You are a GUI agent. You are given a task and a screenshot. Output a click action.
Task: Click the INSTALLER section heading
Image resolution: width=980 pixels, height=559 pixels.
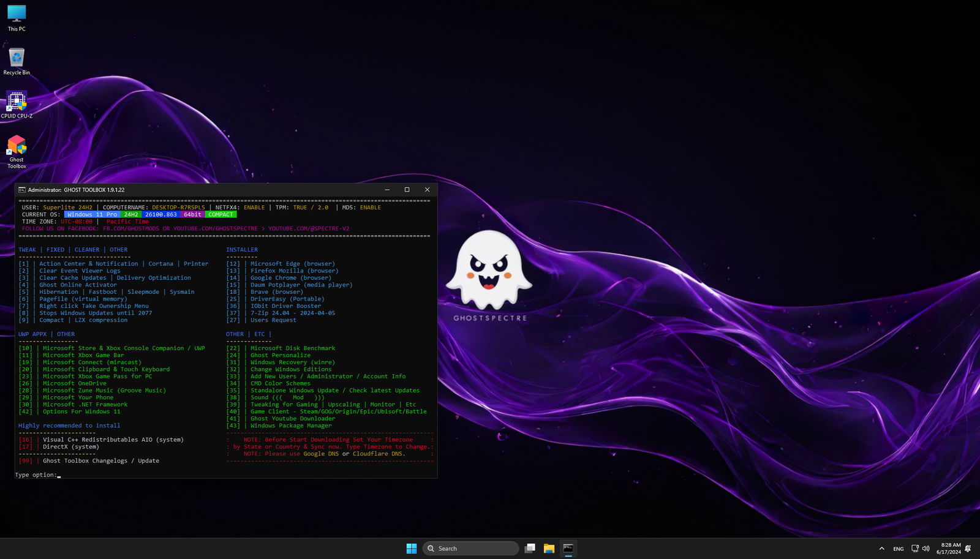click(x=242, y=250)
